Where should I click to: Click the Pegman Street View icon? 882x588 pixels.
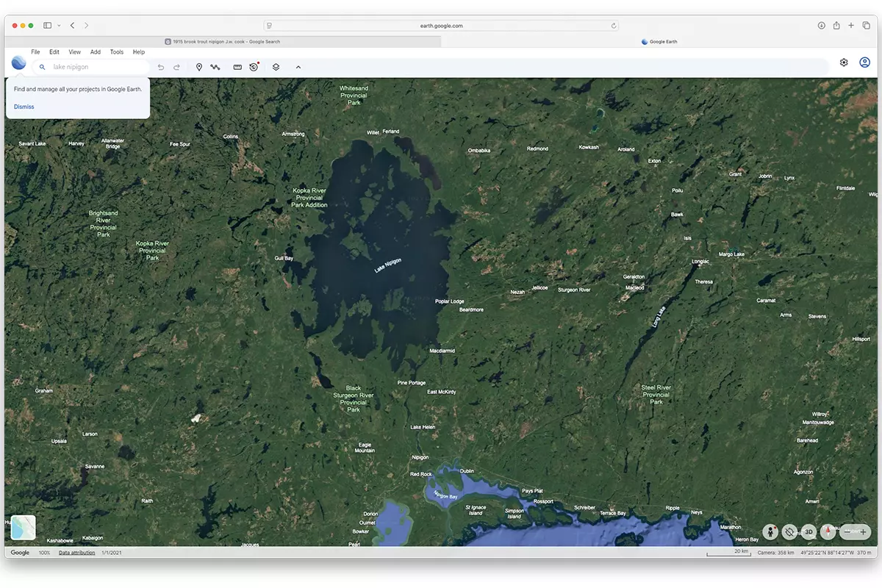tap(770, 531)
